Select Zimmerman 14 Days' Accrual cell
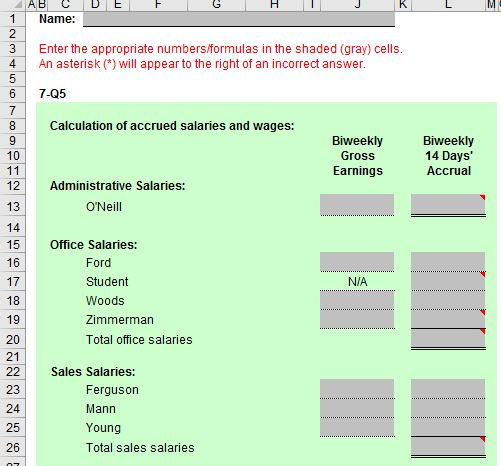Image resolution: width=501 pixels, height=466 pixels. pyautogui.click(x=448, y=319)
